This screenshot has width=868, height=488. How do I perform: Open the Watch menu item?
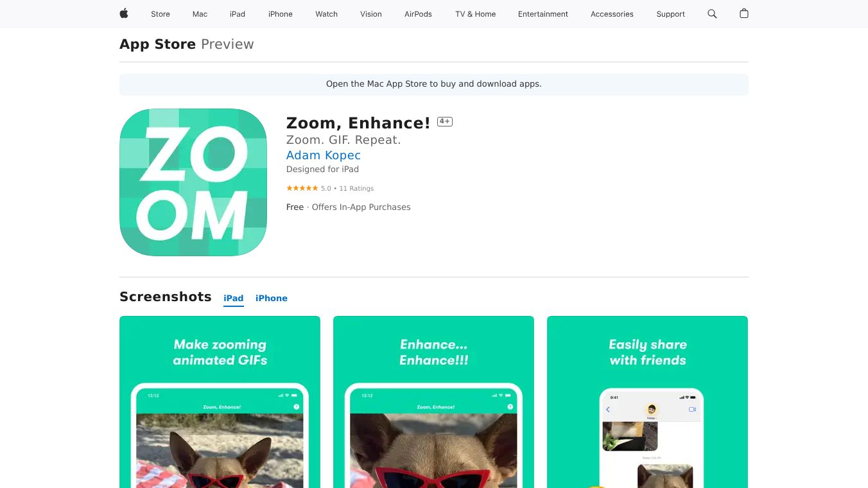click(326, 14)
